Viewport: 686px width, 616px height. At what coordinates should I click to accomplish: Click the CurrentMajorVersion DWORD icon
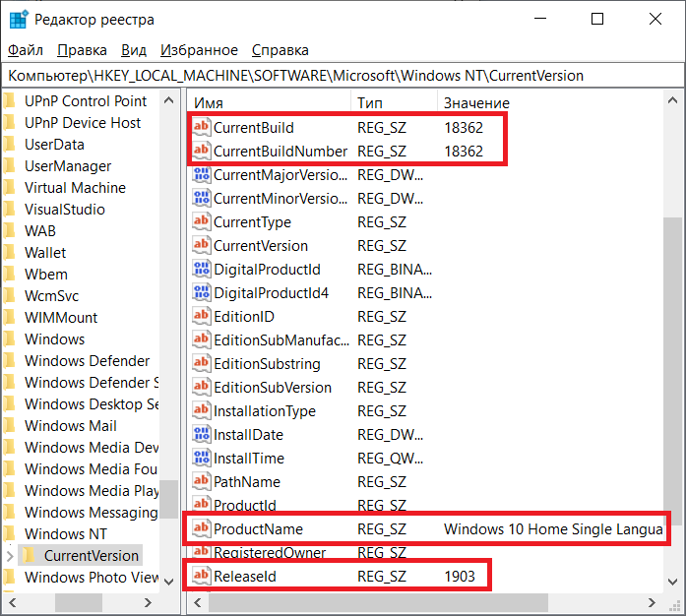(201, 174)
